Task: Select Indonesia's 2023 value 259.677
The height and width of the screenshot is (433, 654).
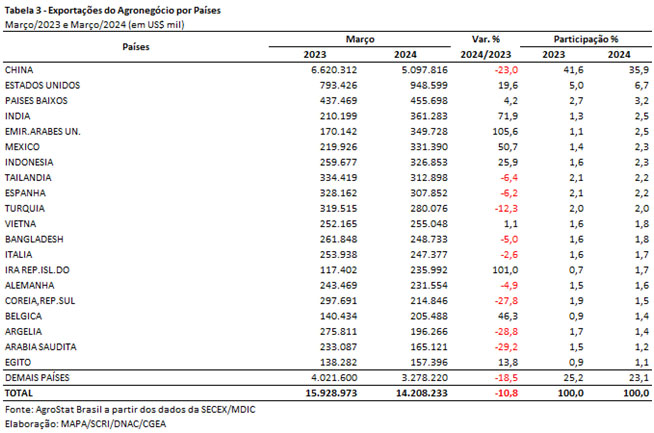Action: pos(338,162)
